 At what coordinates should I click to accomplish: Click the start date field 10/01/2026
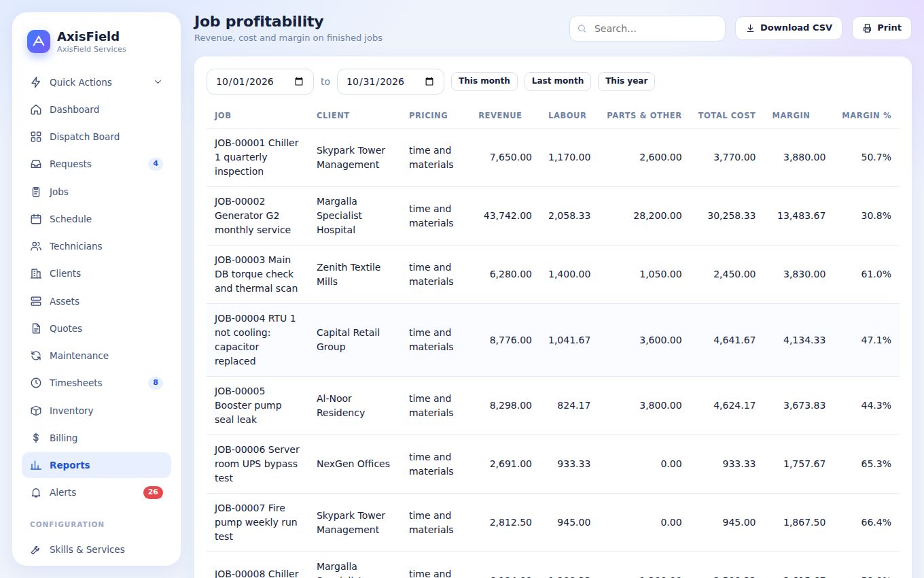tap(260, 82)
